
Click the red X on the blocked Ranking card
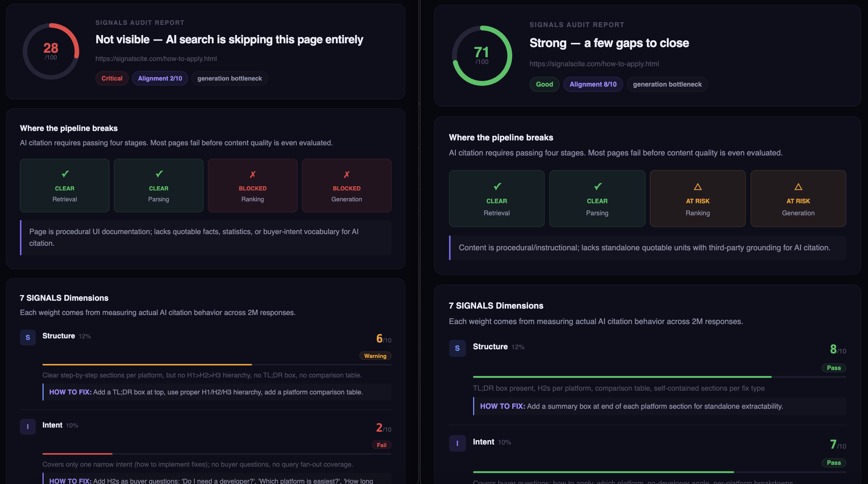coord(253,174)
